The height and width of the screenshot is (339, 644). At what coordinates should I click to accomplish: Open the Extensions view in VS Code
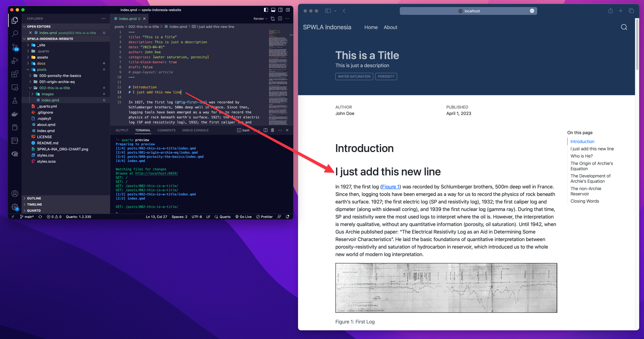click(15, 74)
